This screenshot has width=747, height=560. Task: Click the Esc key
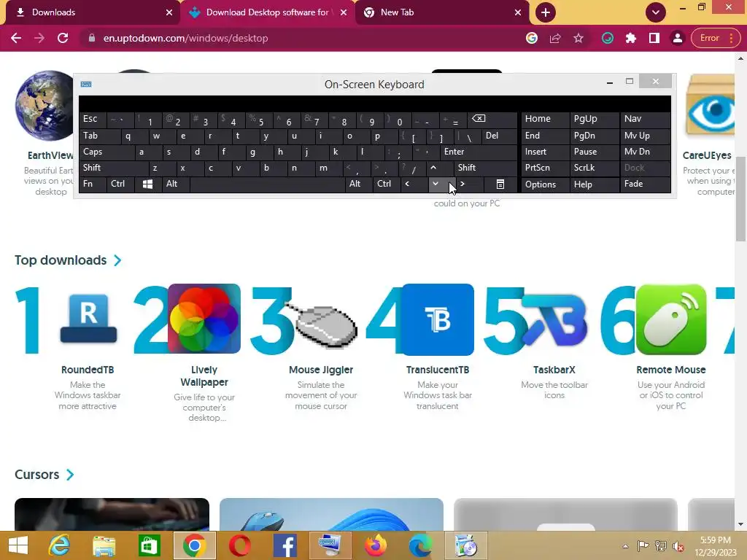coord(93,119)
